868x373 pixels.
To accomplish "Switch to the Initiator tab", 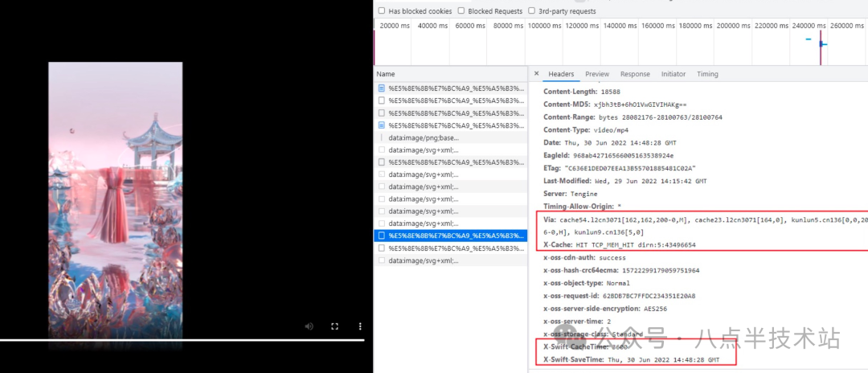I will click(x=674, y=74).
